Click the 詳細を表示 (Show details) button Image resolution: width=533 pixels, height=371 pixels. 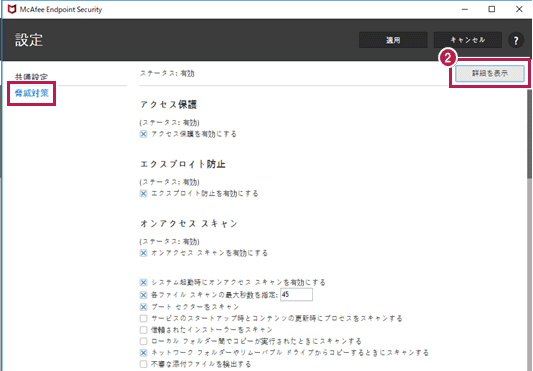(489, 73)
